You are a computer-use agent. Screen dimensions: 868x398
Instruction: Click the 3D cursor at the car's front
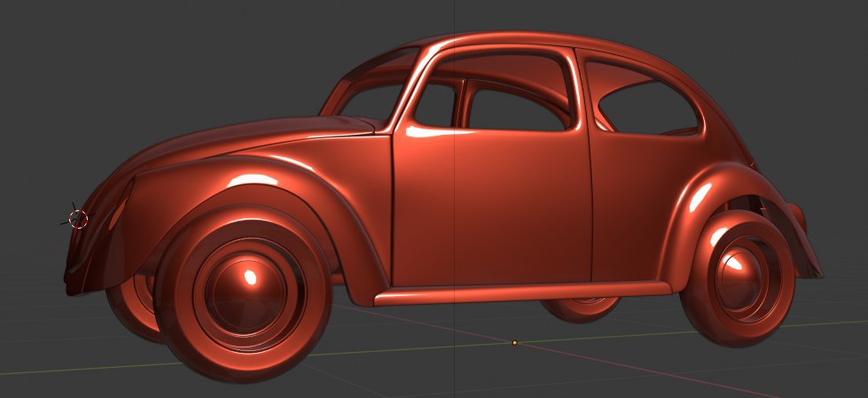coord(78,219)
